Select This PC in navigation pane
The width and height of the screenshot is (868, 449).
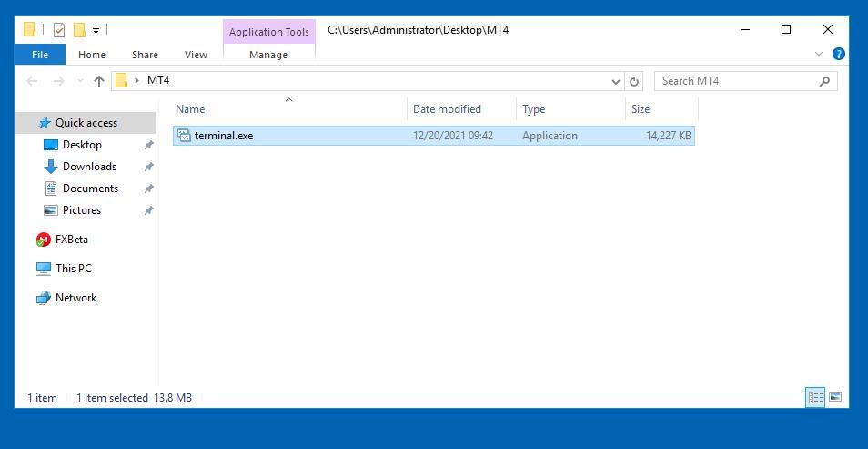(73, 269)
